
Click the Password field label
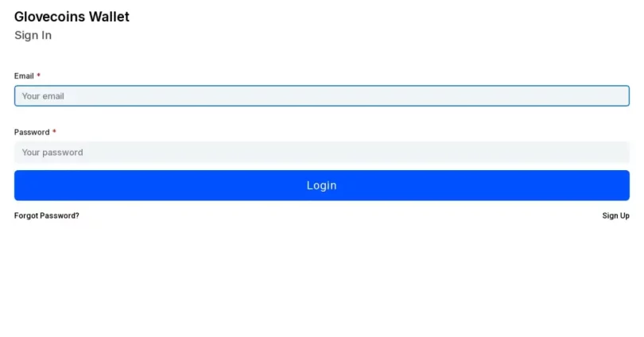coord(32,132)
